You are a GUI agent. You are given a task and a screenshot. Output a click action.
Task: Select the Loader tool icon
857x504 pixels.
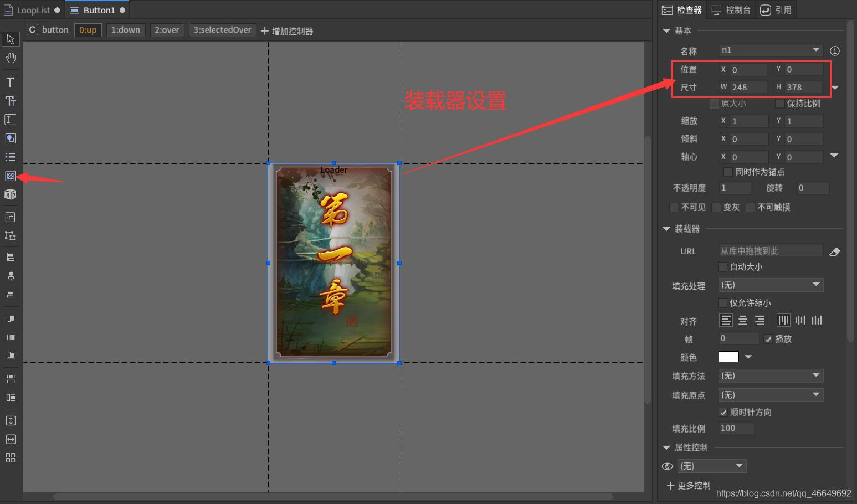[10, 176]
